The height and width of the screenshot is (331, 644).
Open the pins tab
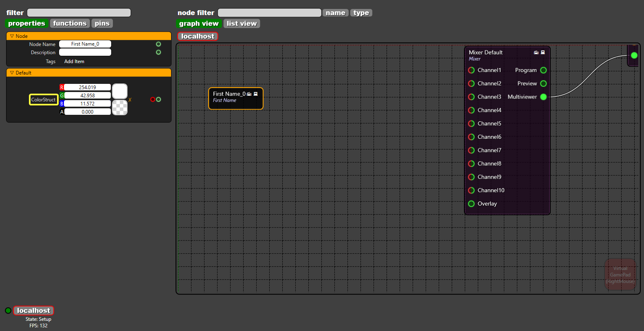pos(102,24)
